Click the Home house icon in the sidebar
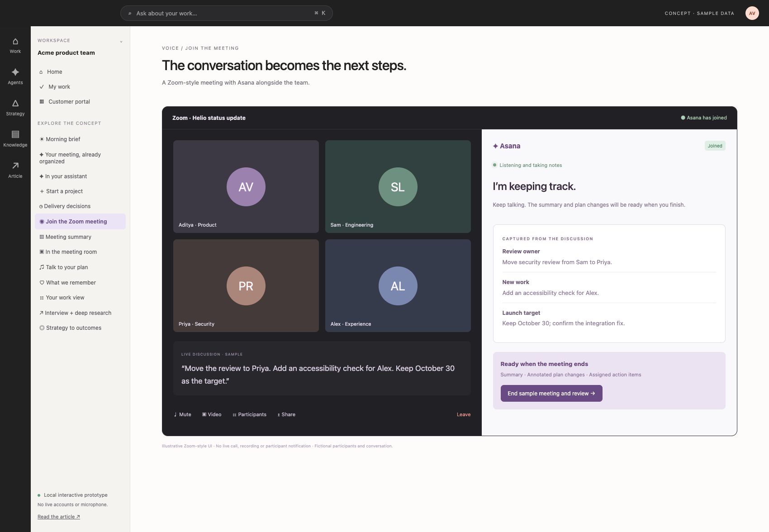This screenshot has height=532, width=769. [41, 72]
